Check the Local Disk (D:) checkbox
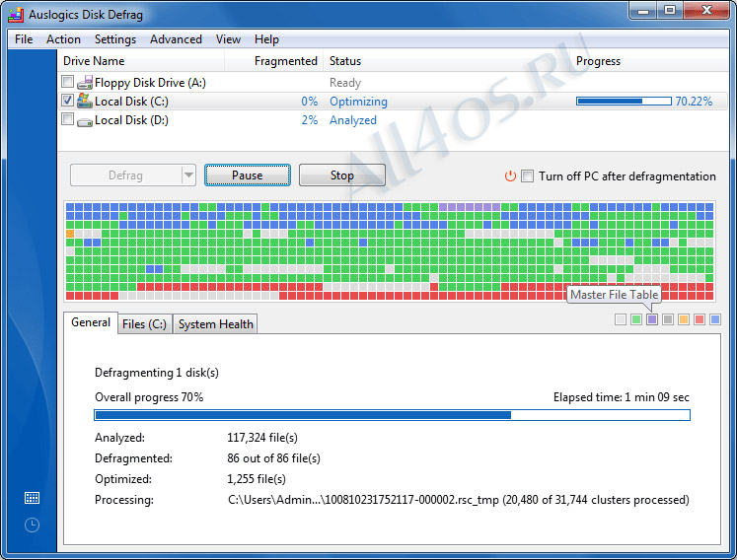 67,119
